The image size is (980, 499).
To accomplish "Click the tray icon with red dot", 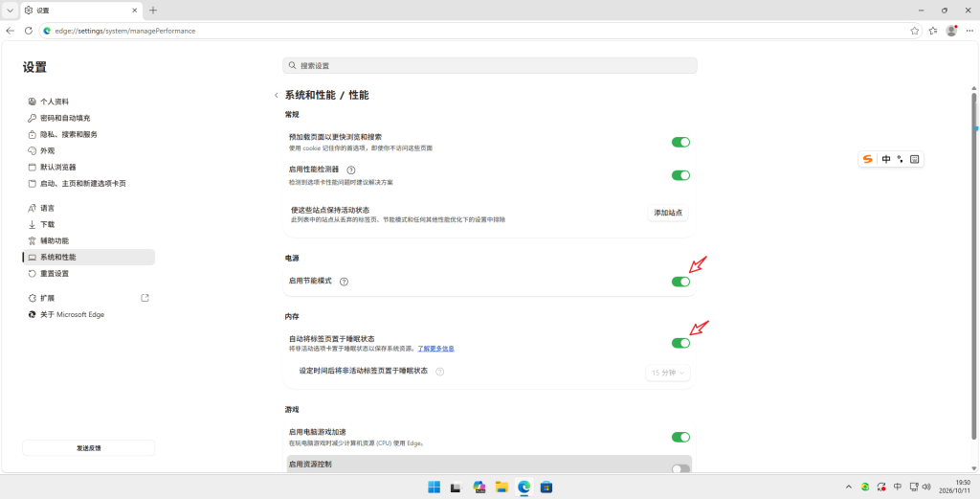I will (x=881, y=487).
